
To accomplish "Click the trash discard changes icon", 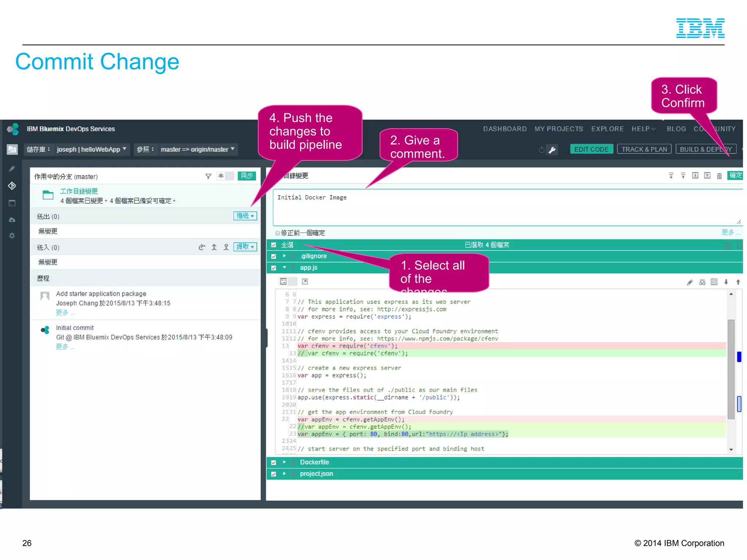I will (x=719, y=176).
